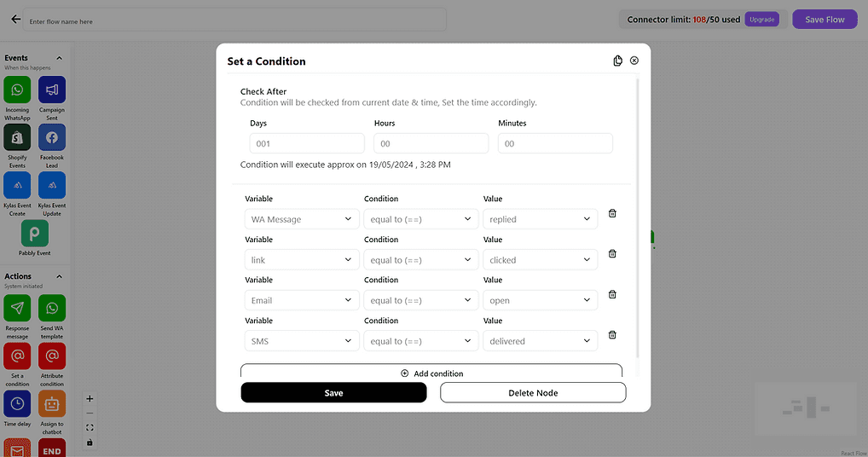Copy the condition node via duplicate icon
Viewport: 868px width, 457px height.
point(618,61)
